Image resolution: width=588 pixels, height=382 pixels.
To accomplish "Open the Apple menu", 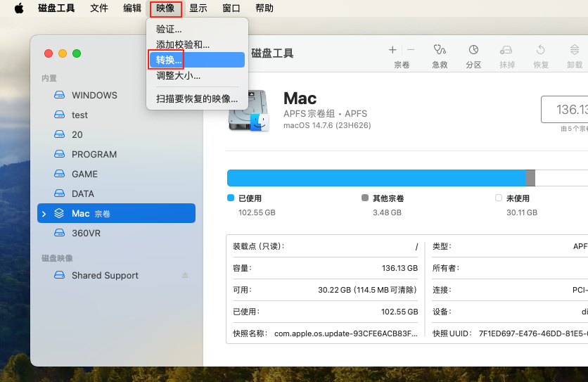I will [19, 8].
